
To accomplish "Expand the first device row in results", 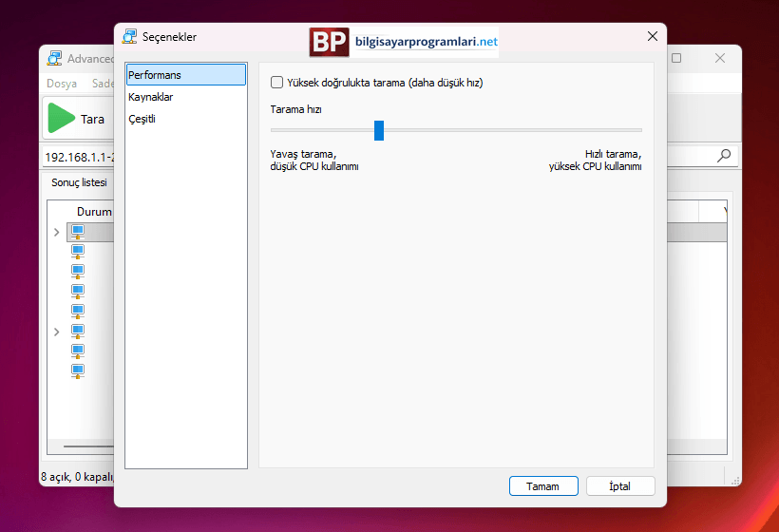I will point(57,232).
